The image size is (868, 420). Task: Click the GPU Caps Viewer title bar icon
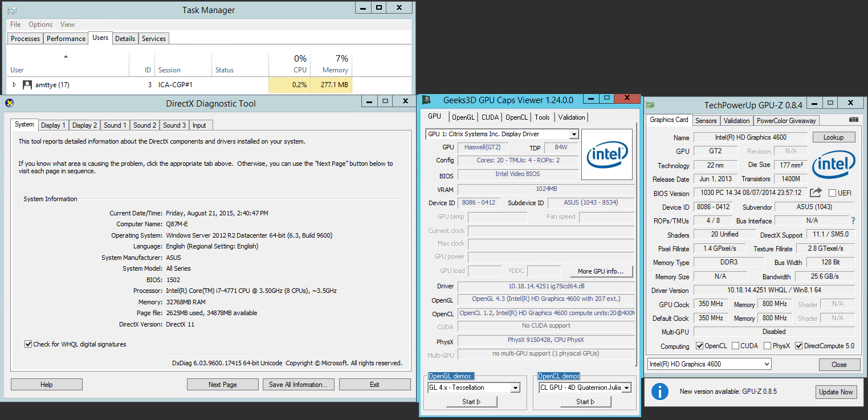tap(426, 100)
